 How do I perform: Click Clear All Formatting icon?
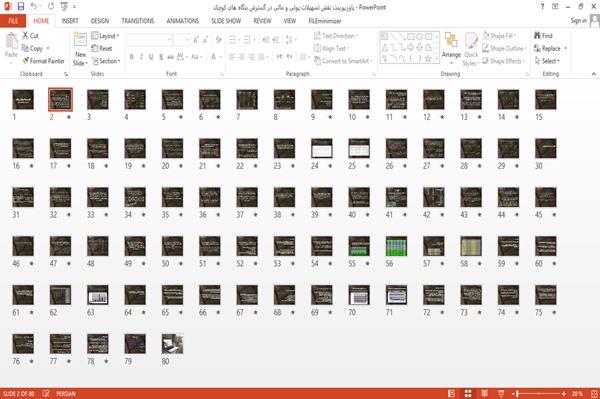(218, 40)
